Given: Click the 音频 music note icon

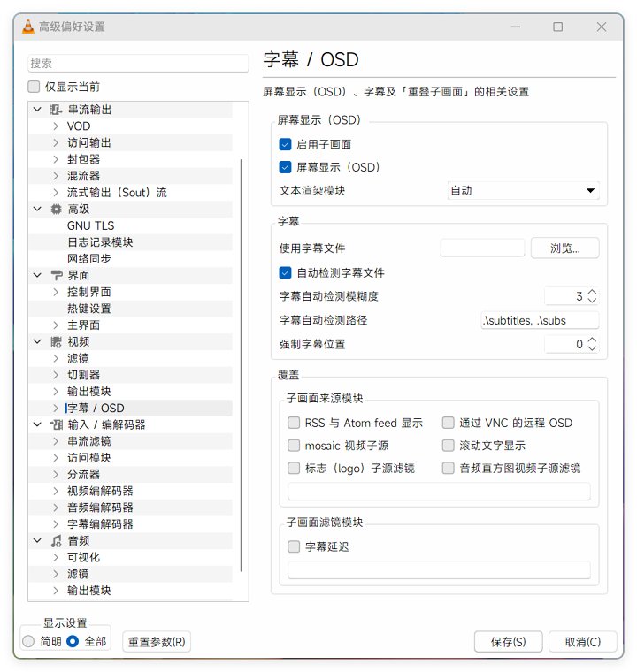Looking at the screenshot, I should [56, 541].
